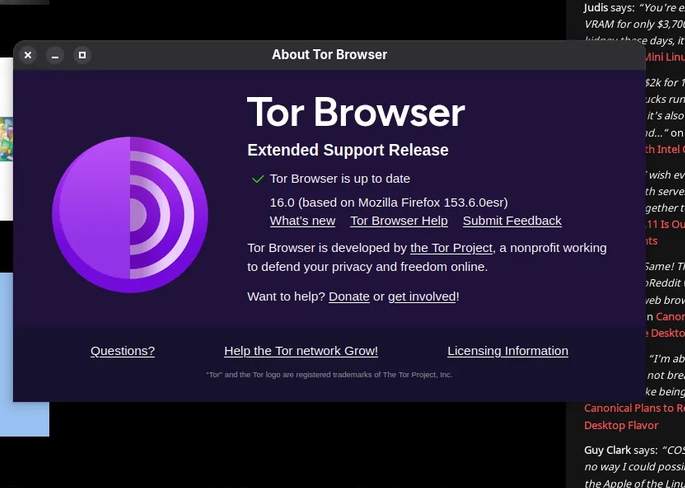Image resolution: width=685 pixels, height=488 pixels.
Task: Open Desktop Flavor link in background page
Action: (621, 425)
